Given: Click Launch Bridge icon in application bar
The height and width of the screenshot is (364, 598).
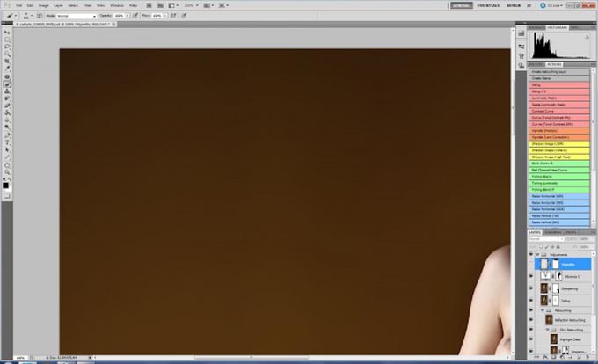Looking at the screenshot, I should pyautogui.click(x=149, y=5).
